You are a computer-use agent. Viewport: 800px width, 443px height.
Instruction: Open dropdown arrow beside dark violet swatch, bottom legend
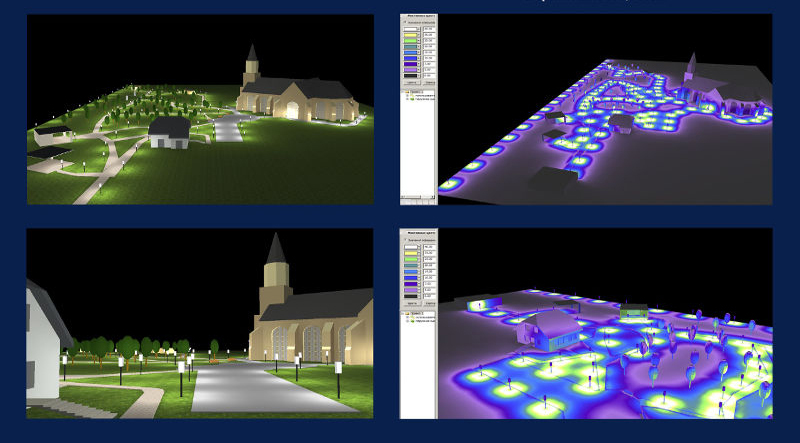point(419,284)
